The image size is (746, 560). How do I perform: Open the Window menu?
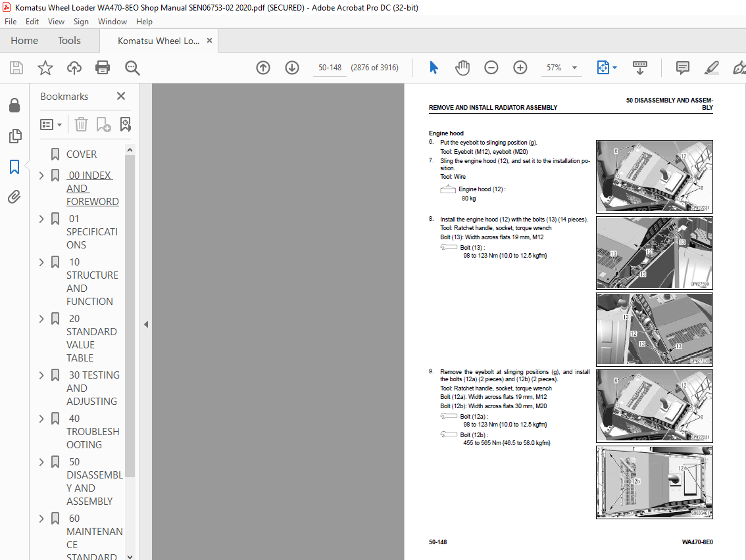pyautogui.click(x=112, y=22)
